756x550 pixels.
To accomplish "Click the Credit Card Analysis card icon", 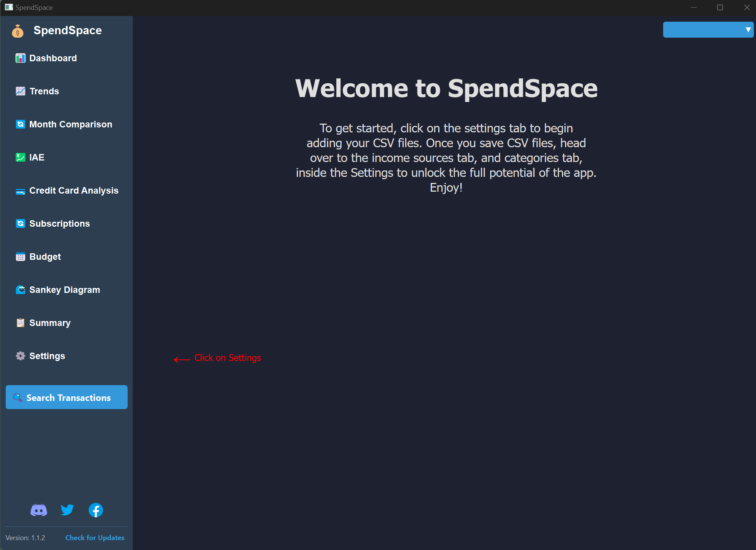I will tap(20, 191).
